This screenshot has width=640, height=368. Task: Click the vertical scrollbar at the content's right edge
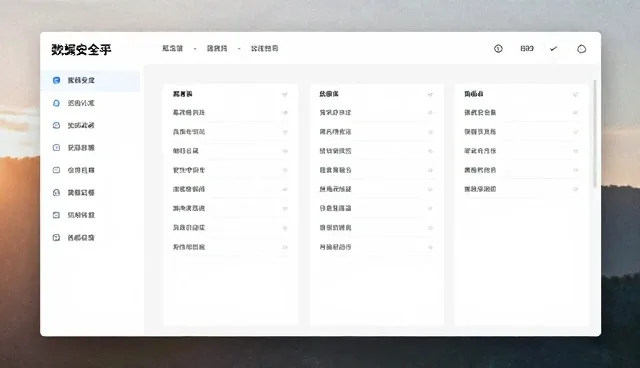[595, 133]
